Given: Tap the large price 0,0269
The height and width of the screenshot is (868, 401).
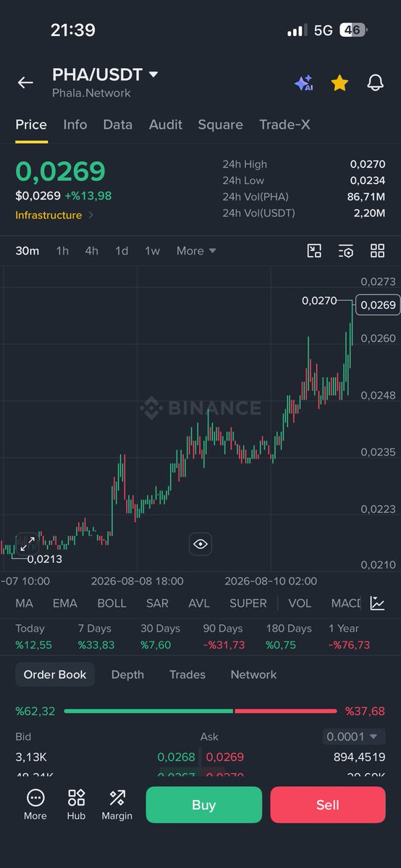Looking at the screenshot, I should [61, 171].
